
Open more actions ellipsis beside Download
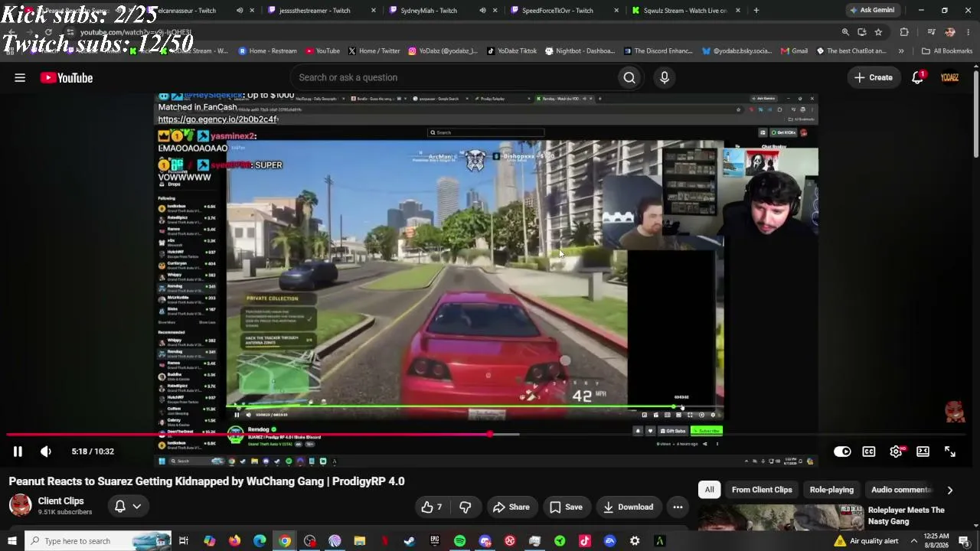[678, 507]
